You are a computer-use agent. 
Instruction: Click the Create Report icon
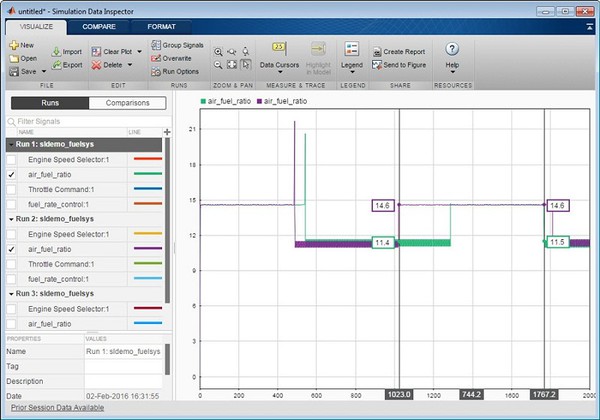tap(377, 51)
